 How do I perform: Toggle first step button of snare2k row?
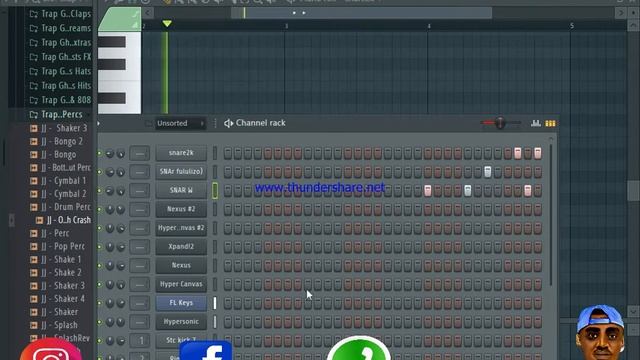click(228, 153)
